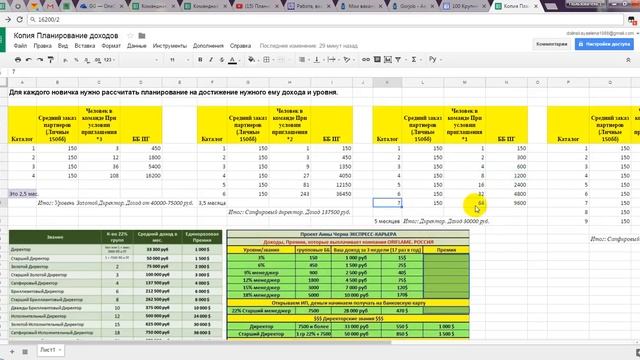Open the Справка menu
The image size is (640, 360).
coord(240,46)
